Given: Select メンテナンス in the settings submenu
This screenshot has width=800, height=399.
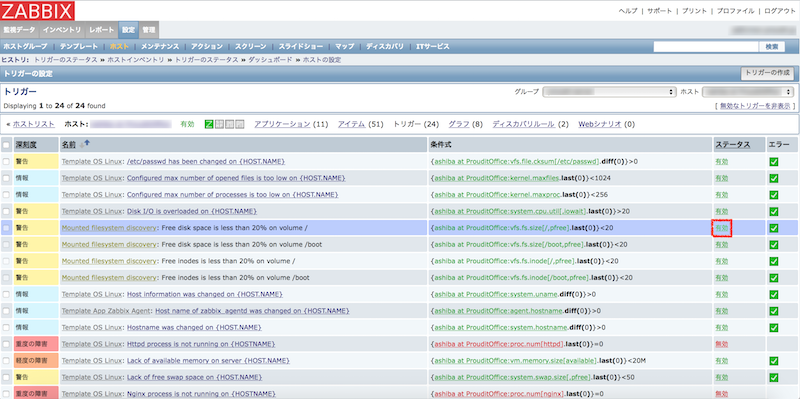Looking at the screenshot, I should tap(160, 46).
